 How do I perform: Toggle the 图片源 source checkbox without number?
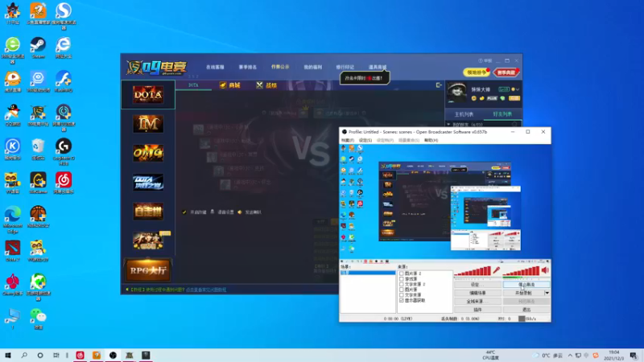coord(402,290)
